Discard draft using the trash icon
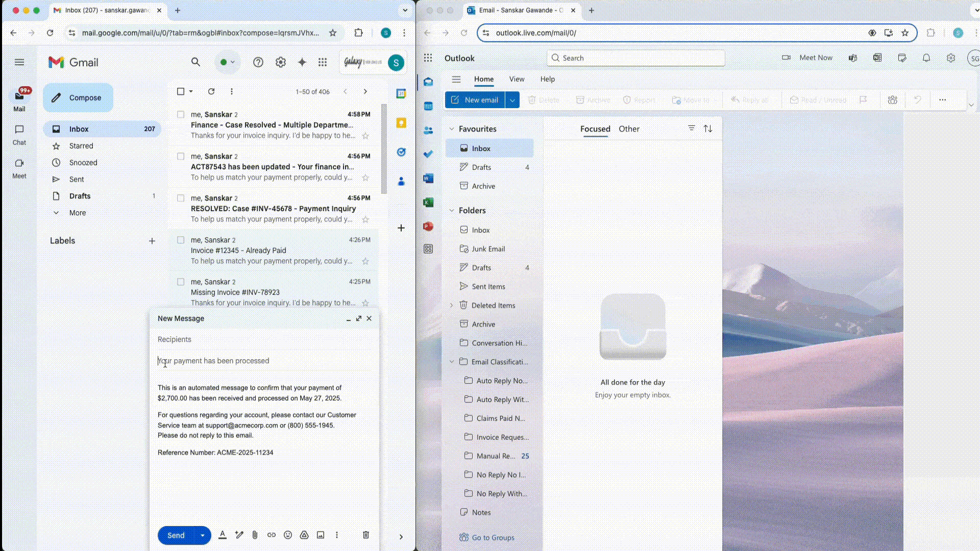 [366, 535]
